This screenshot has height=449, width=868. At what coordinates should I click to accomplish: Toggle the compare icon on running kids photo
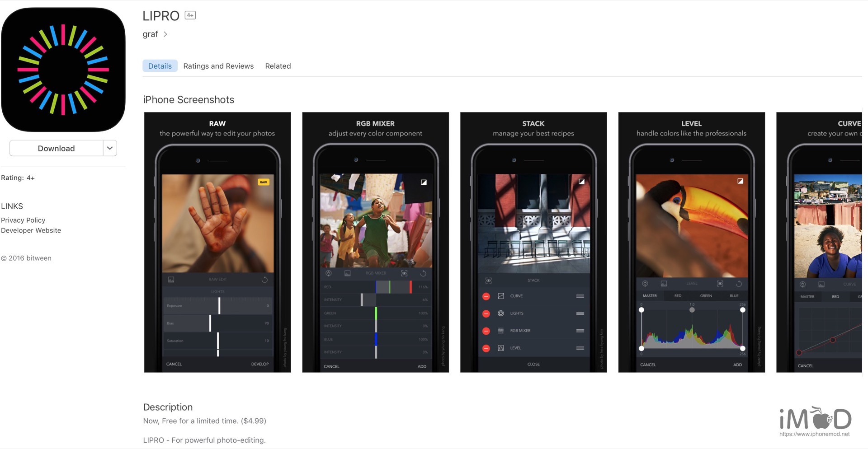tap(424, 182)
